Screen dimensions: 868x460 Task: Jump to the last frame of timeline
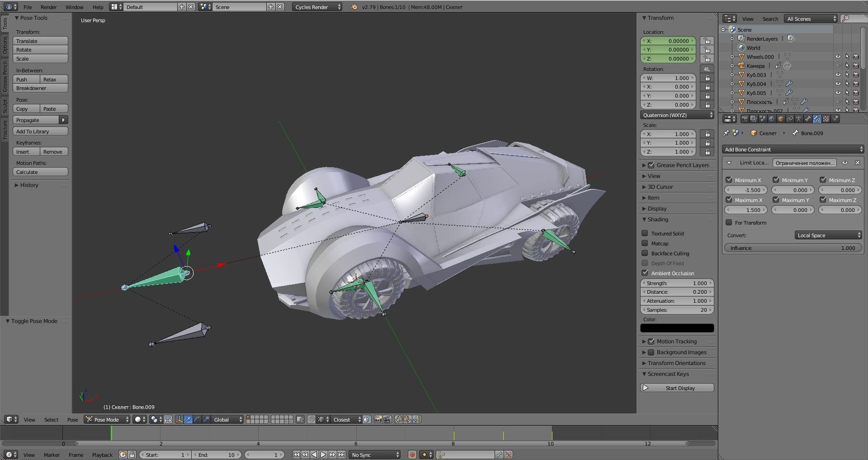341,455
